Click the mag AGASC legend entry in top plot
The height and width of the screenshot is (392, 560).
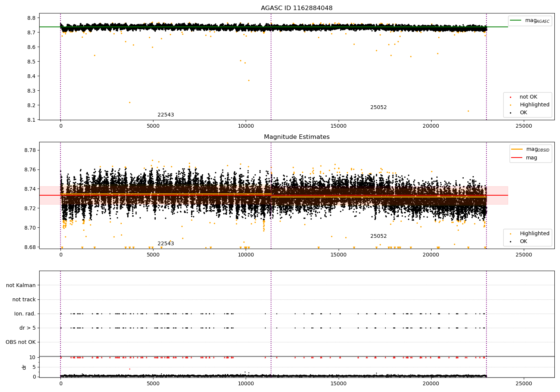tap(530, 21)
